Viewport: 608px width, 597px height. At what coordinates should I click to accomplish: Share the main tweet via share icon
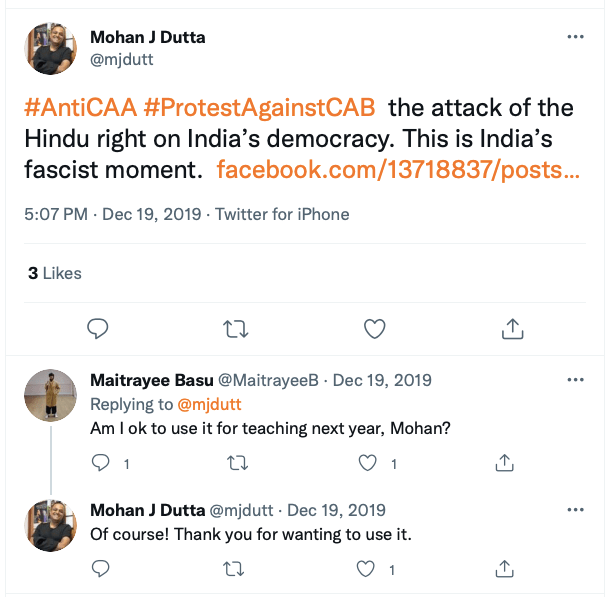coord(512,328)
